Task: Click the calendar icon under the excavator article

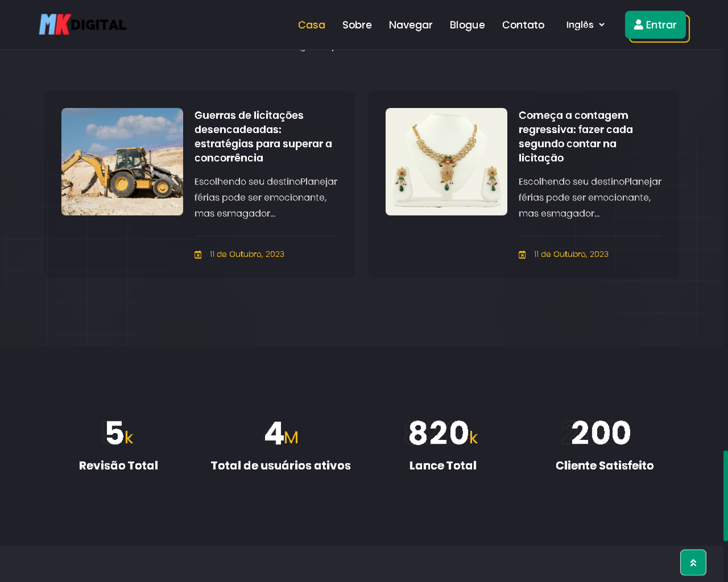Action: point(198,255)
